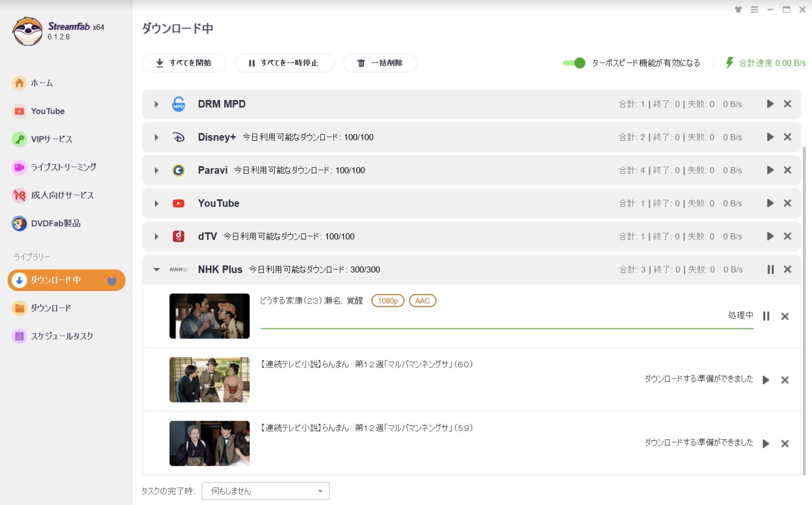Open 成人向けサービス in the sidebar

click(x=53, y=196)
